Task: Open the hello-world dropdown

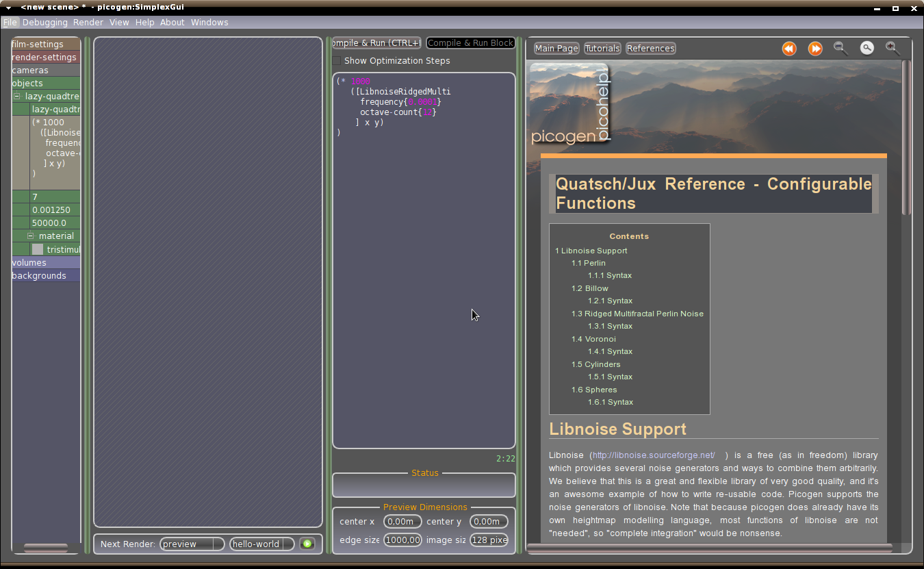Action: [x=262, y=544]
